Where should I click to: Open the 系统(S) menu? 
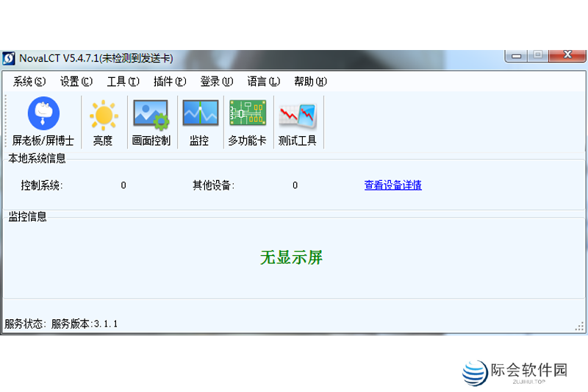(29, 82)
